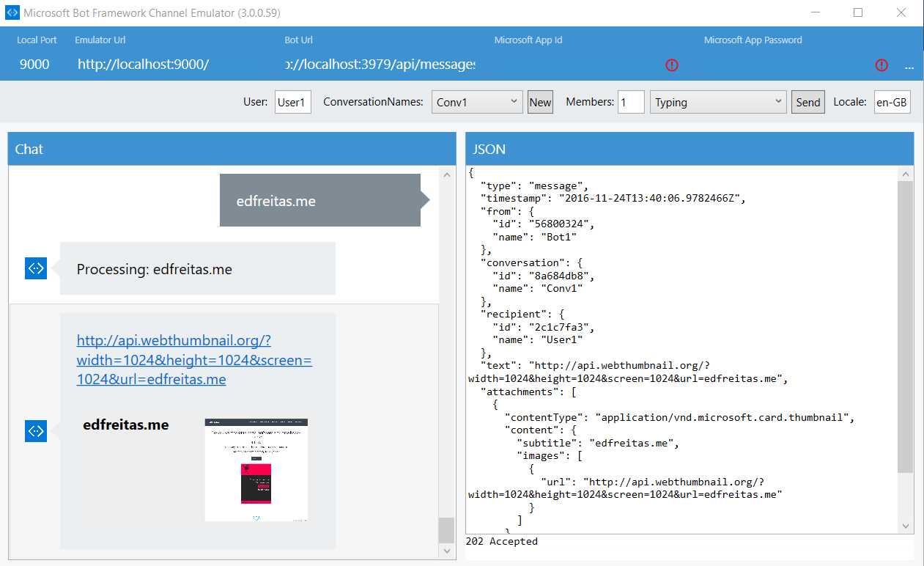Image resolution: width=924 pixels, height=566 pixels.
Task: Click the JSON panel scroll down arrow
Action: click(906, 526)
